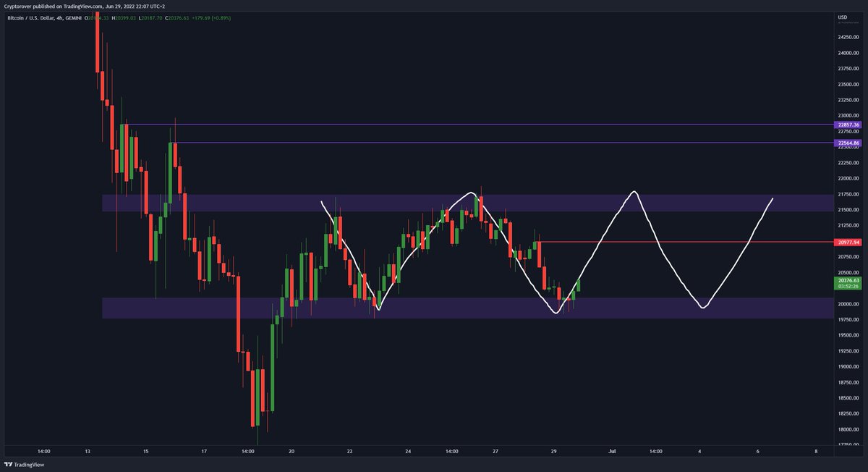Image resolution: width=868 pixels, height=472 pixels.
Task: Select the lower purple support zone rectangle
Action: click(x=467, y=308)
